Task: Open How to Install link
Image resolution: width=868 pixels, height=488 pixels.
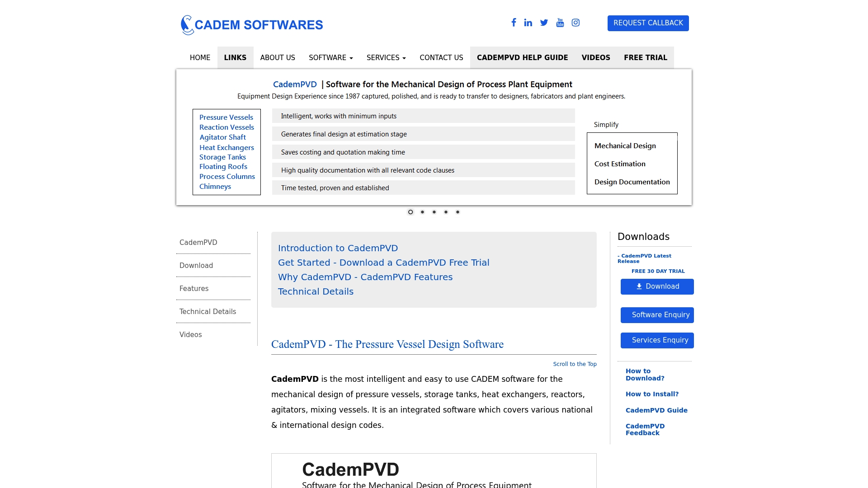Action: 652,394
